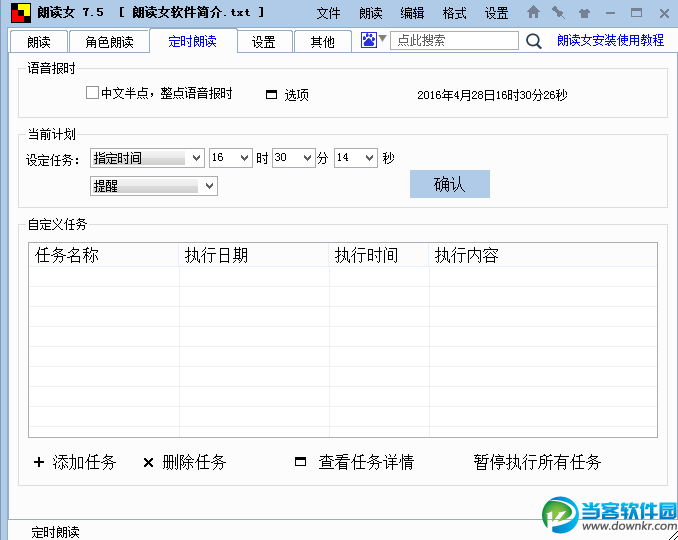Expand the search engine arrow dropdown

click(x=382, y=38)
